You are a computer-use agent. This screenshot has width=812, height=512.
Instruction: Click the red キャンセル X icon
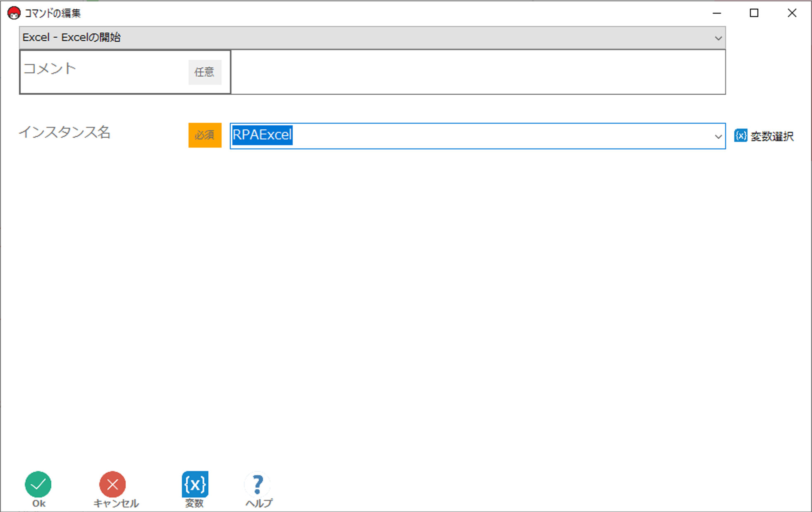(x=112, y=484)
